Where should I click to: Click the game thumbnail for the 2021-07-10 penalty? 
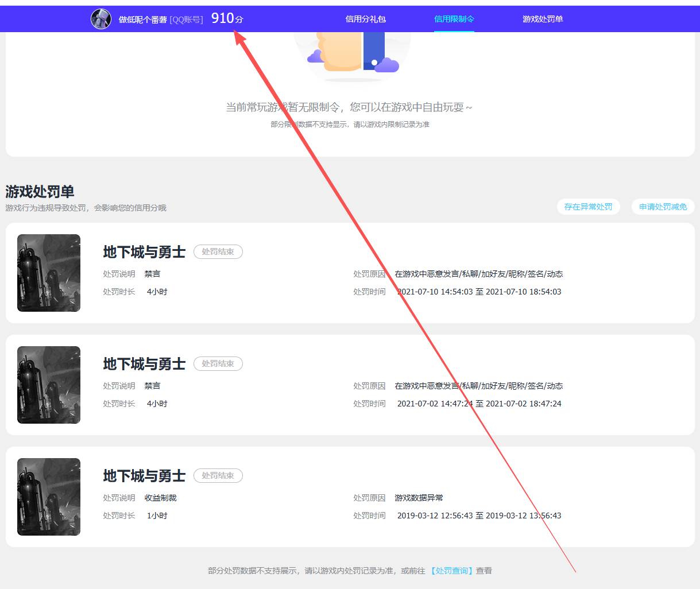49,273
